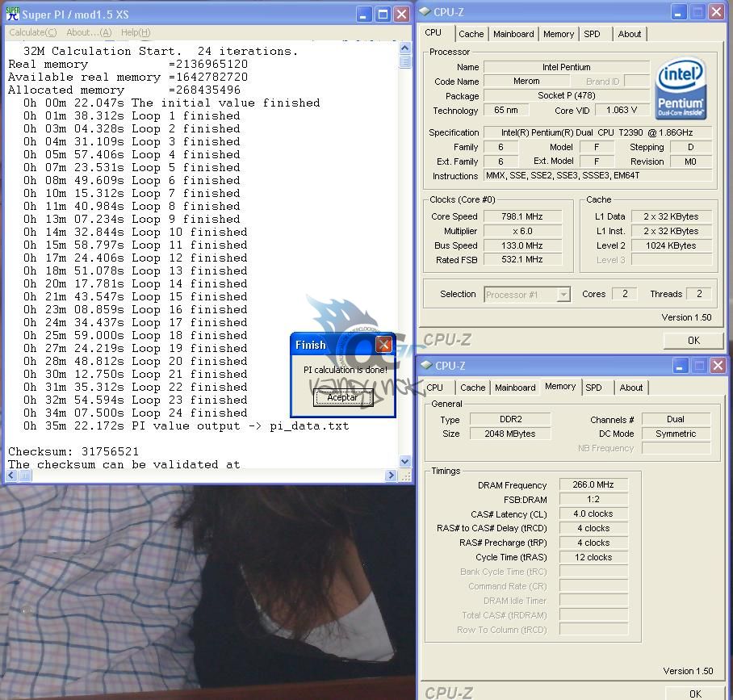Click the Super PI title bar icon
The height and width of the screenshot is (700, 733).
[13, 14]
